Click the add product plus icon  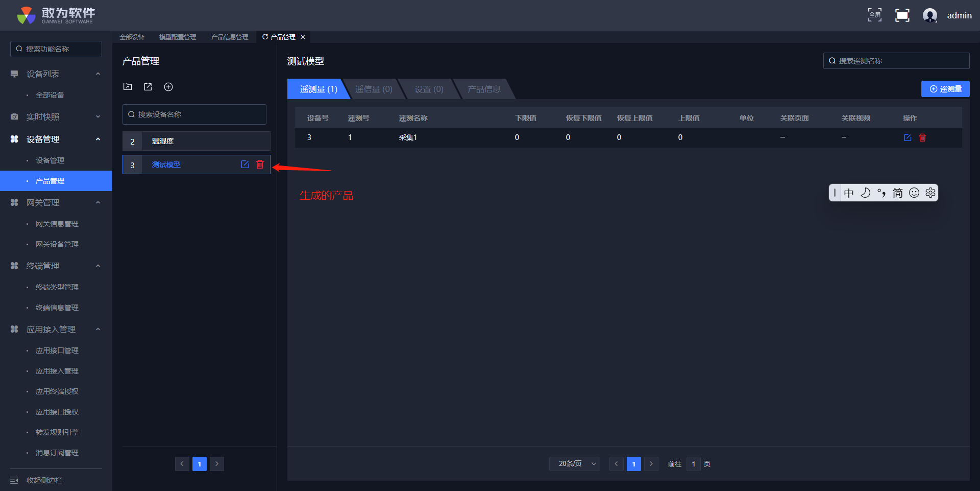tap(168, 87)
